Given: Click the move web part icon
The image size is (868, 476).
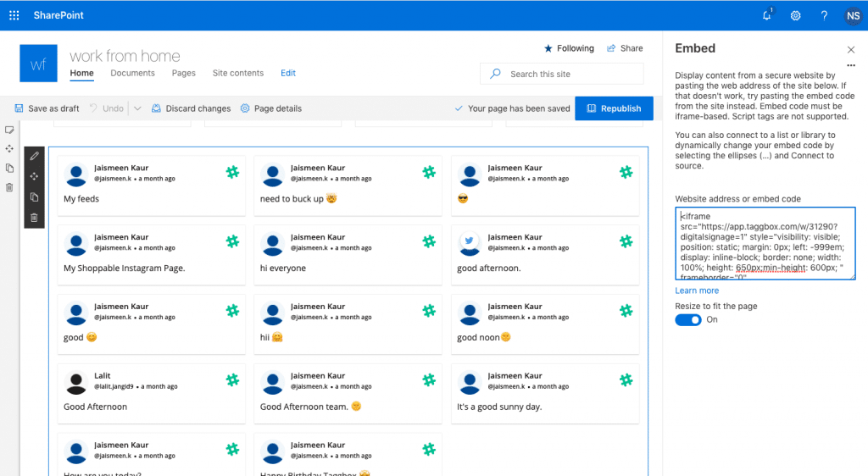Looking at the screenshot, I should pyautogui.click(x=34, y=176).
